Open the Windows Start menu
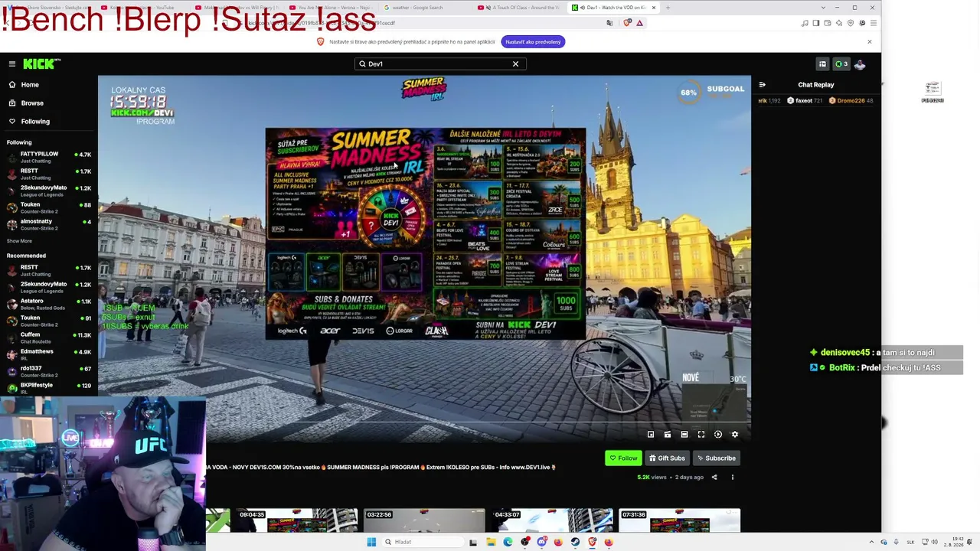Screen dimensions: 980x551 click(x=371, y=542)
